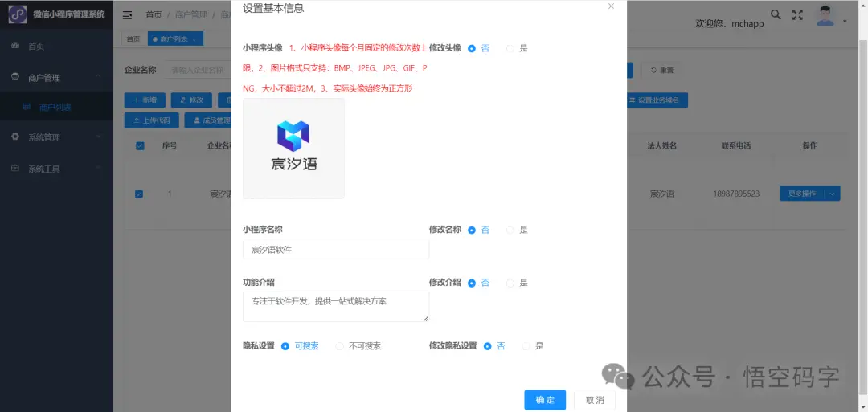Click the 商户管理 shop icon
This screenshot has width=868, height=412.
pos(15,77)
